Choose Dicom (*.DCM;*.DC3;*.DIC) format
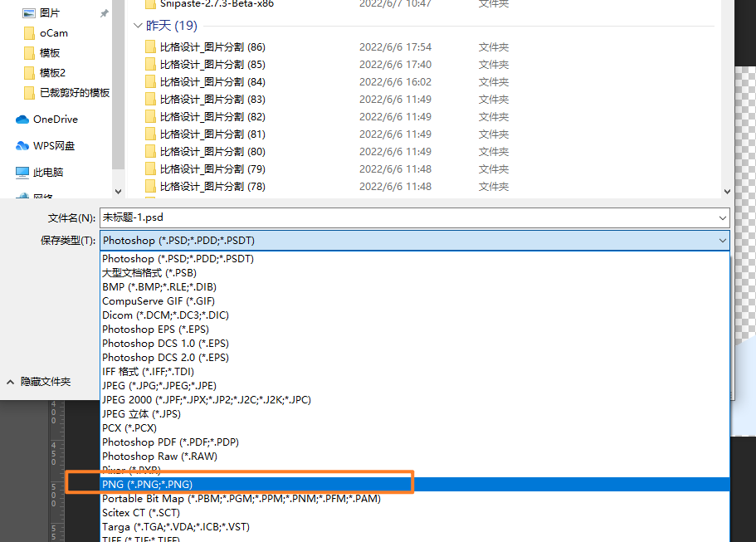The height and width of the screenshot is (542, 756). [x=415, y=315]
